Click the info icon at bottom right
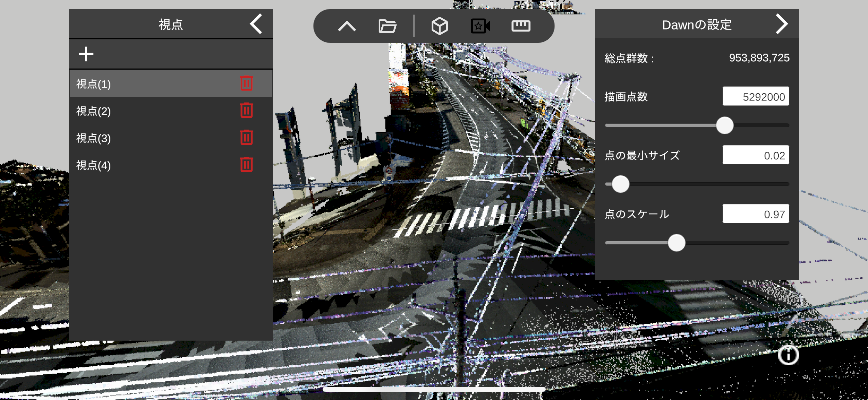This screenshot has width=868, height=400. point(788,355)
